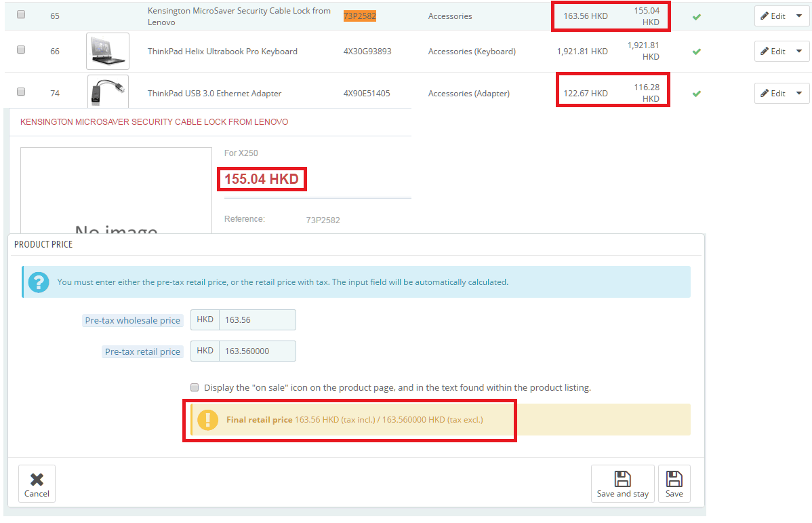812x523 pixels.
Task: Tick the checkbox for product row 65
Action: click(21, 14)
